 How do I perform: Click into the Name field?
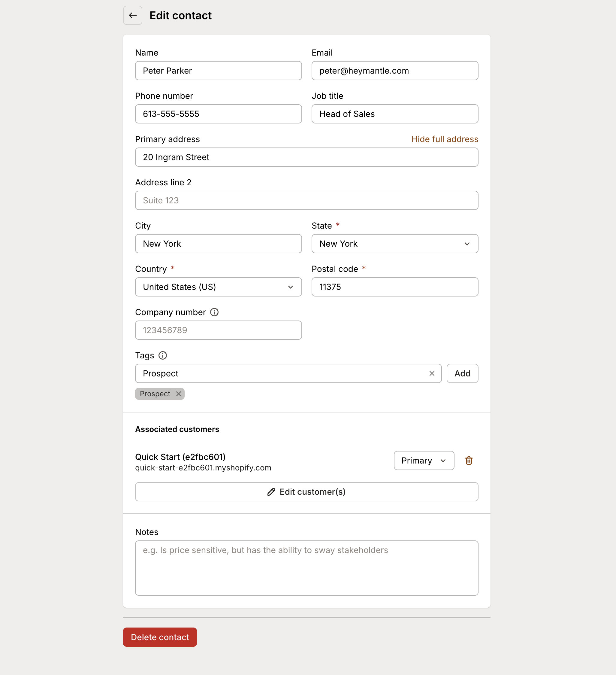(218, 71)
